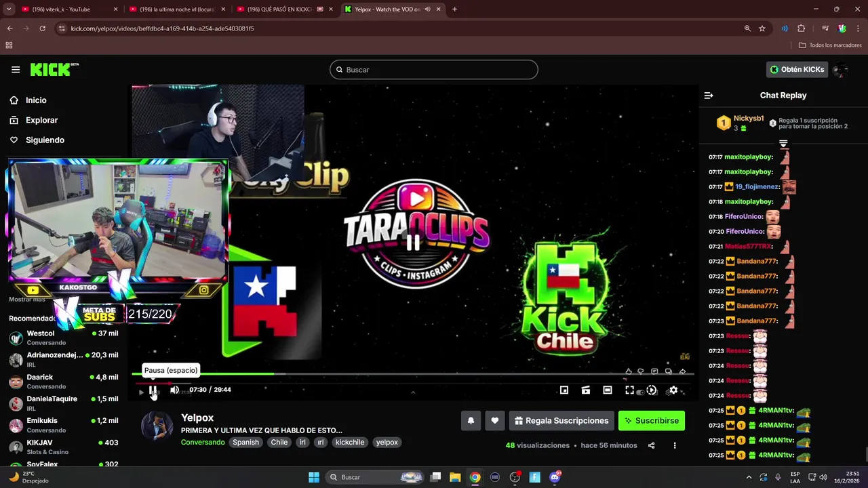The image size is (868, 488).
Task: Go back in the browser
Action: pyautogui.click(x=10, y=28)
